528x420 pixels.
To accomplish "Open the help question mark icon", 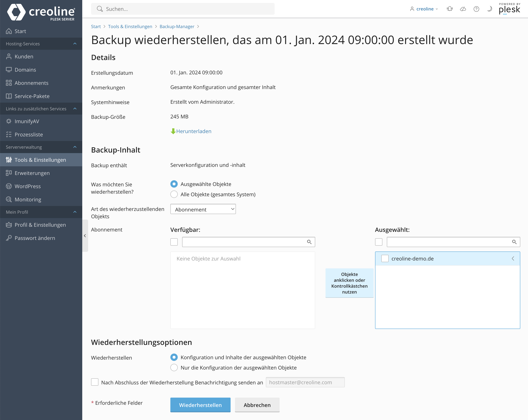I will click(476, 9).
